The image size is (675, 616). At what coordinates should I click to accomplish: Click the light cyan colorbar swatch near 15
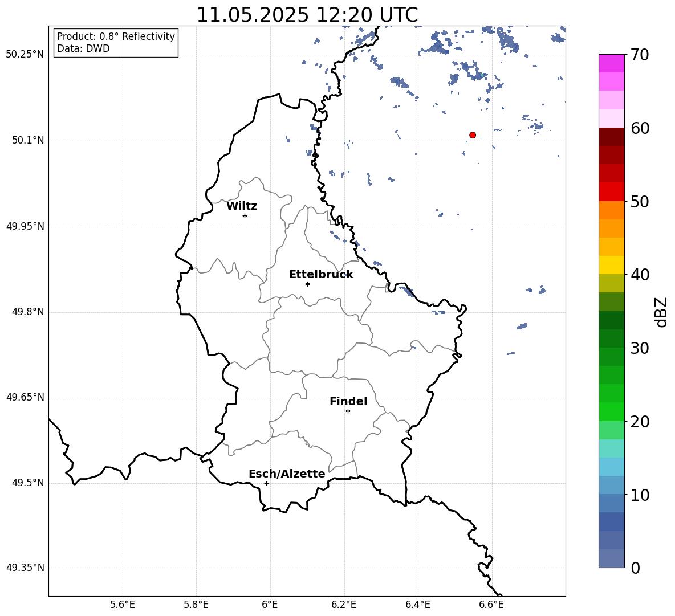(x=611, y=448)
